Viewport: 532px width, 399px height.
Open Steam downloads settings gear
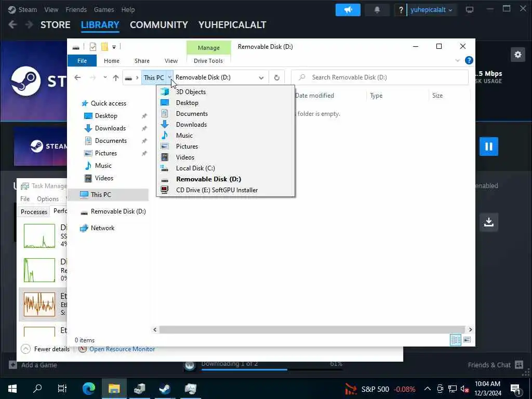tap(518, 55)
